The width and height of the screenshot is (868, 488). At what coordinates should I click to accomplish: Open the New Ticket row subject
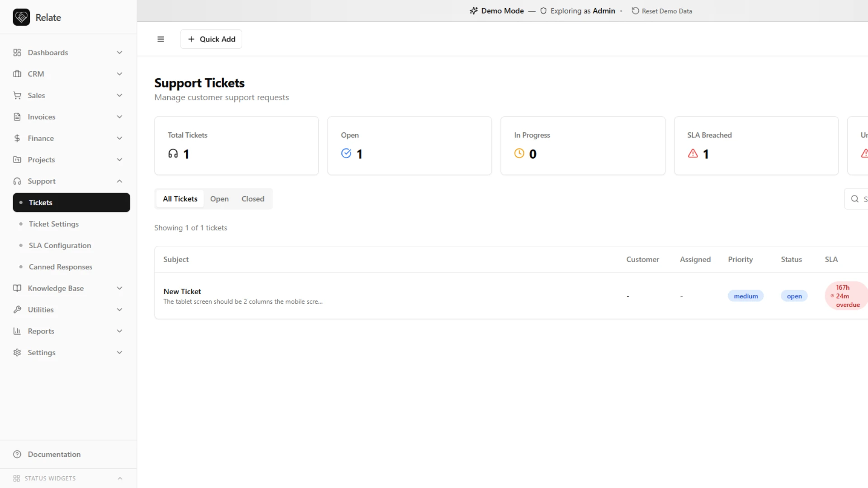click(182, 291)
